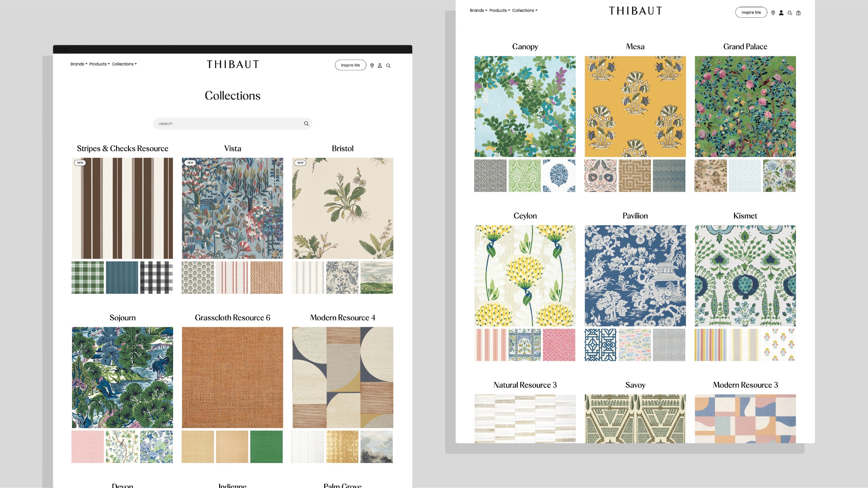Select the landscape scenic swatch under Bristol
This screenshot has height=488, width=868.
pyautogui.click(x=376, y=277)
